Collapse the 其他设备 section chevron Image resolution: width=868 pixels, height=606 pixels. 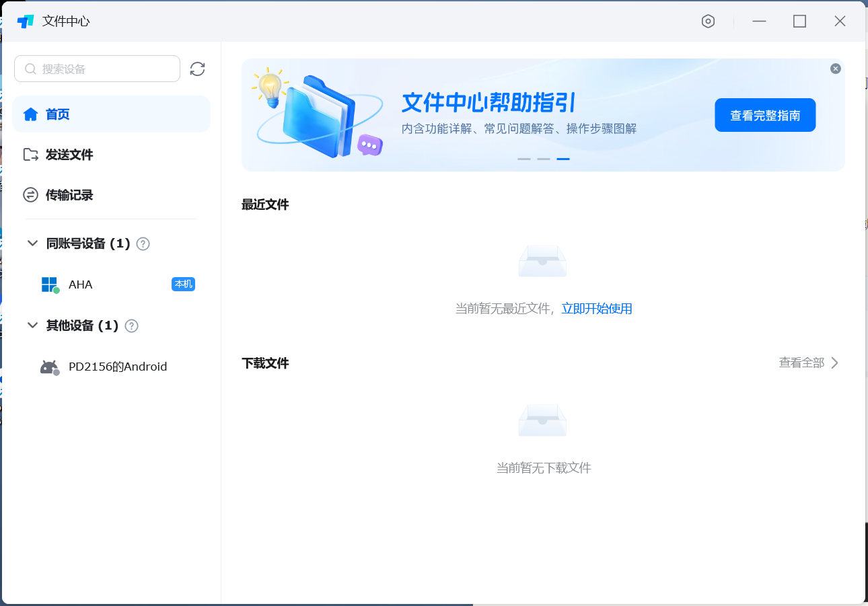(x=32, y=326)
